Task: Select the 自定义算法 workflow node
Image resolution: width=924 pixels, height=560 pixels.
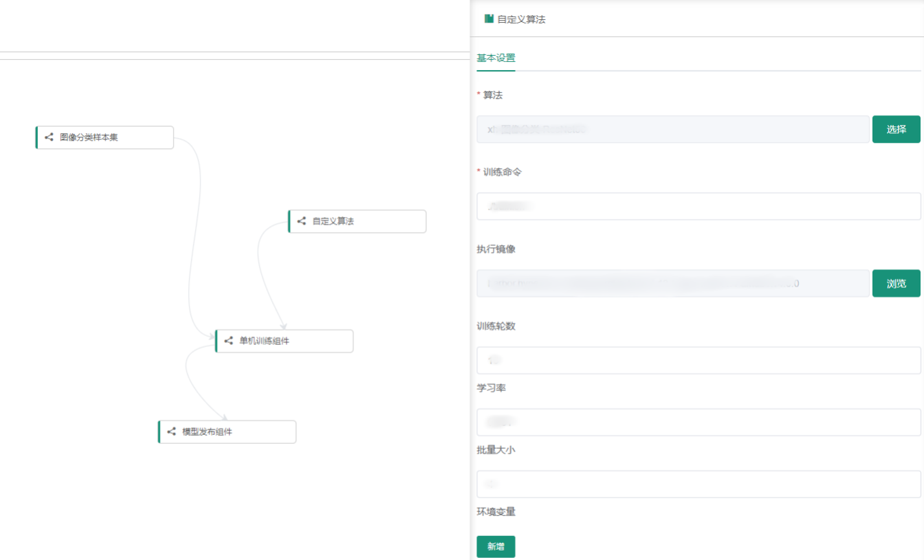Action: click(x=357, y=221)
